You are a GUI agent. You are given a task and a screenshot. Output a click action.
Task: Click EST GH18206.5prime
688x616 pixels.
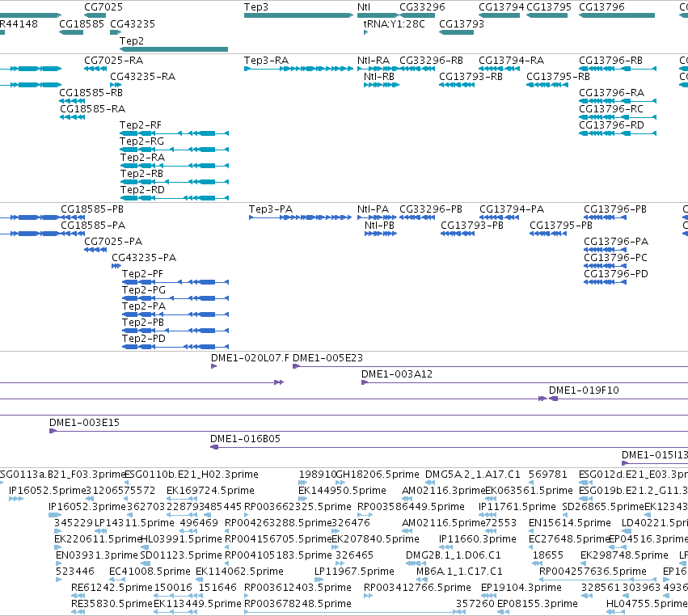click(378, 475)
